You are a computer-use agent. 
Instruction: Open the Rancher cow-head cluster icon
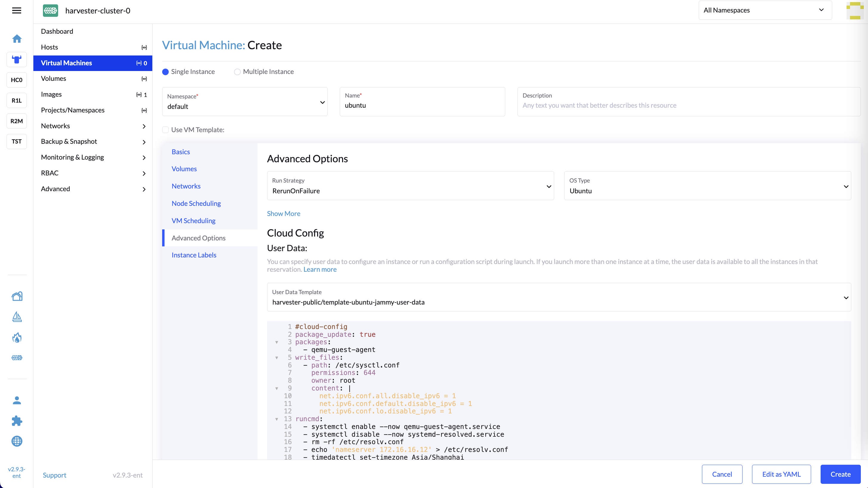pos(16,59)
